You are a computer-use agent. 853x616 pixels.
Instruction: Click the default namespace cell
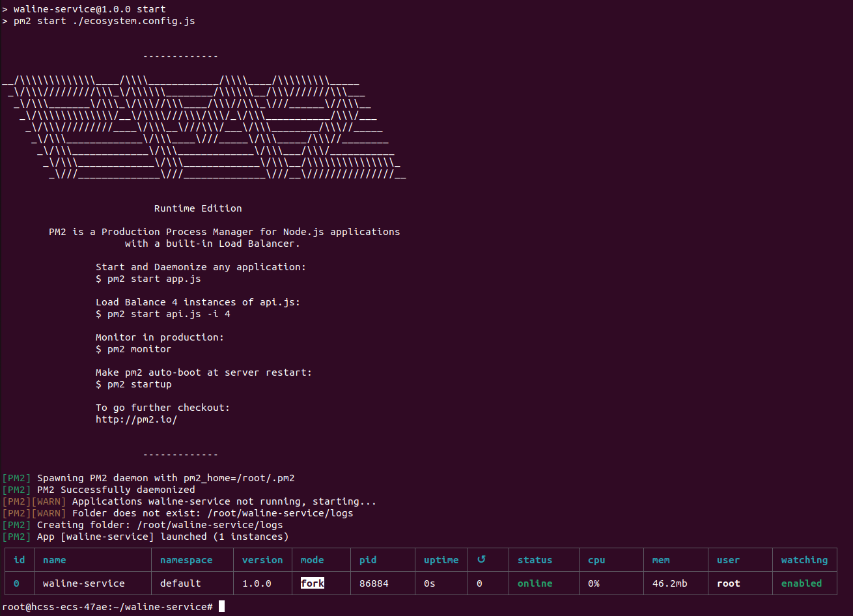(180, 583)
